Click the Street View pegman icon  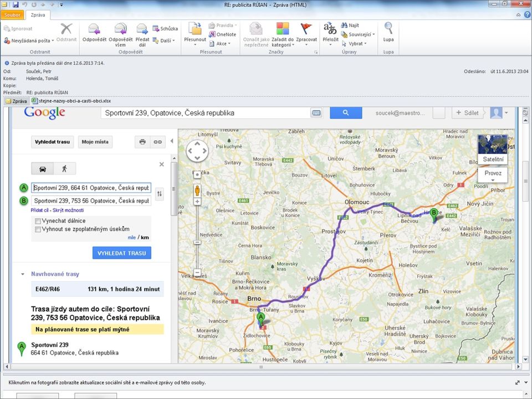pyautogui.click(x=197, y=190)
